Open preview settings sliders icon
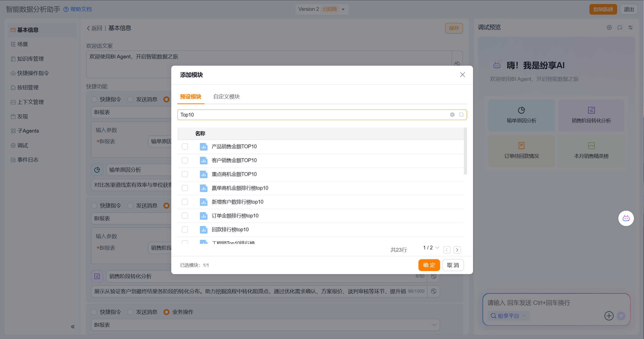 click(x=630, y=27)
